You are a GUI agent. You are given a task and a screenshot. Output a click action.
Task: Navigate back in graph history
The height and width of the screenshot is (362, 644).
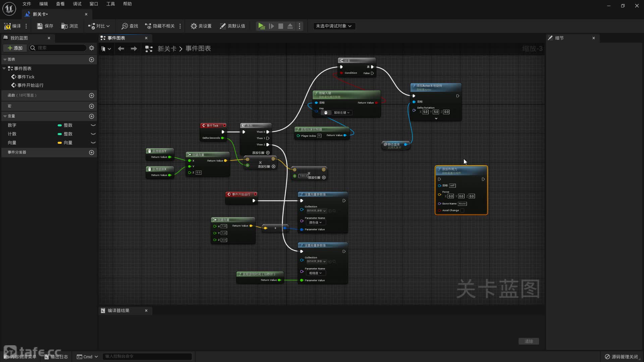point(121,49)
